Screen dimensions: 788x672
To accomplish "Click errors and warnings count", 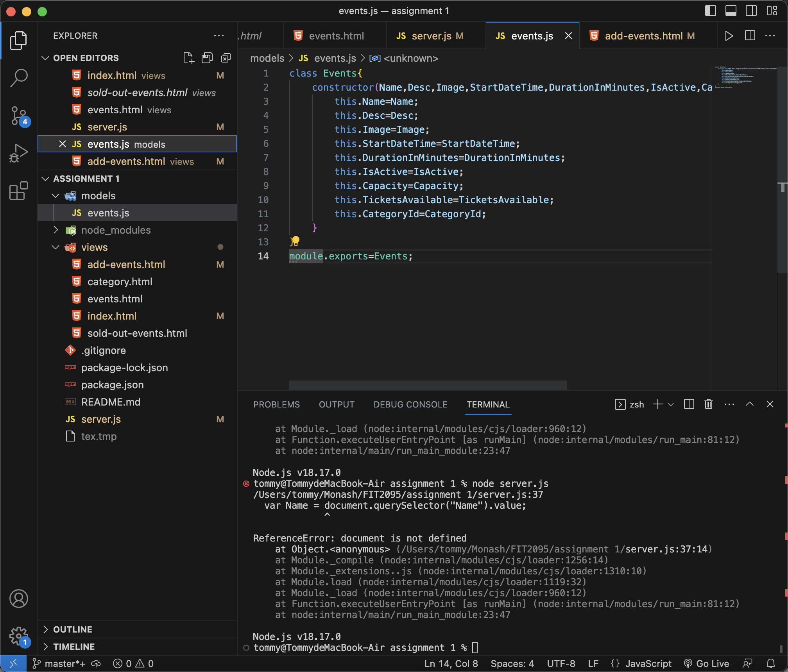I will [x=133, y=663].
